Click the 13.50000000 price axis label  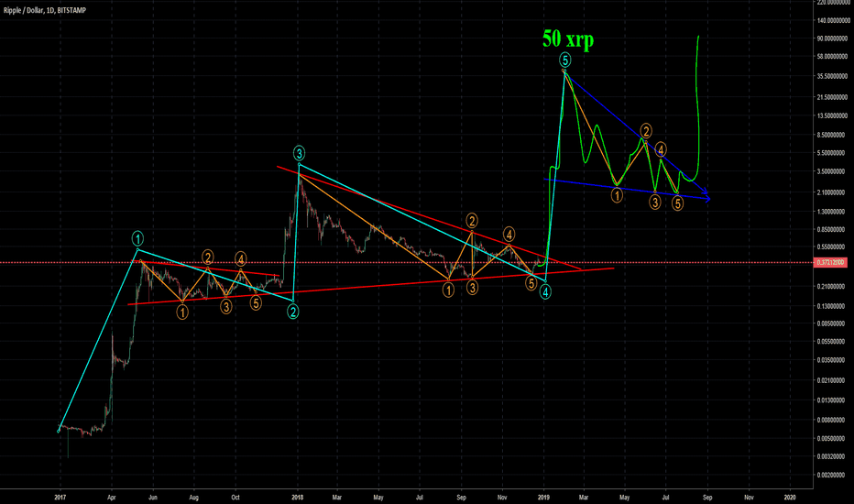833,115
